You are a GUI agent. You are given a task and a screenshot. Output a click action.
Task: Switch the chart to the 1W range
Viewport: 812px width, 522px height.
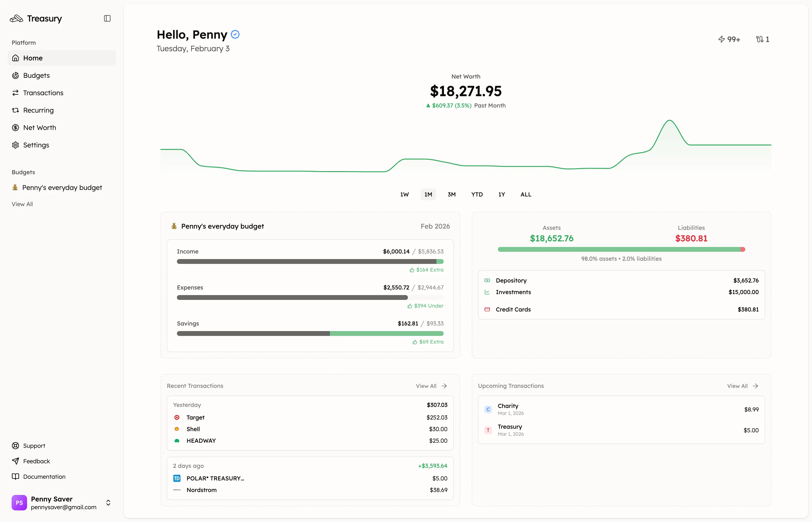[x=404, y=194]
